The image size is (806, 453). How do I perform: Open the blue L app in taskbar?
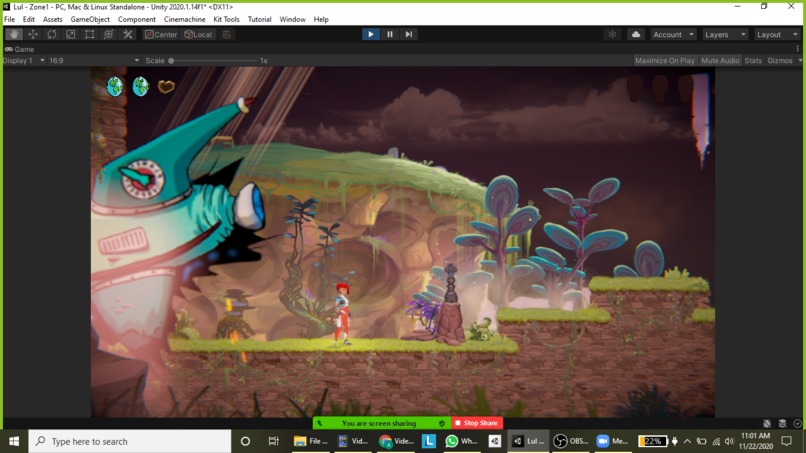pyautogui.click(x=429, y=441)
